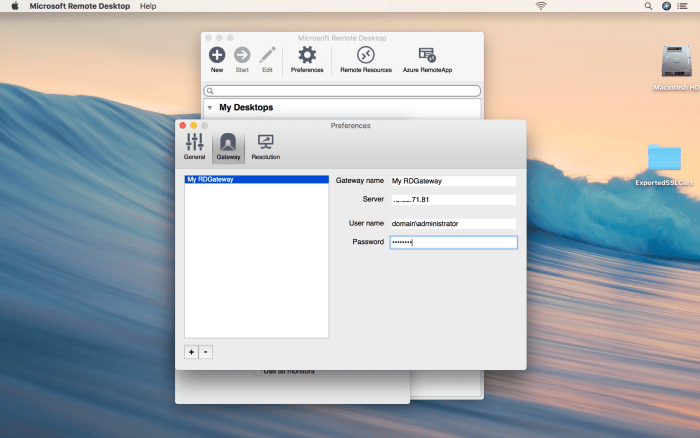This screenshot has height=438, width=700.
Task: Open Spotlight search icon
Action: point(648,6)
